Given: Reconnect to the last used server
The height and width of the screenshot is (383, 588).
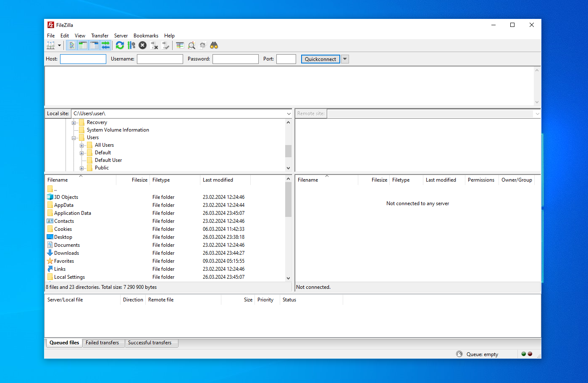Looking at the screenshot, I should click(165, 45).
